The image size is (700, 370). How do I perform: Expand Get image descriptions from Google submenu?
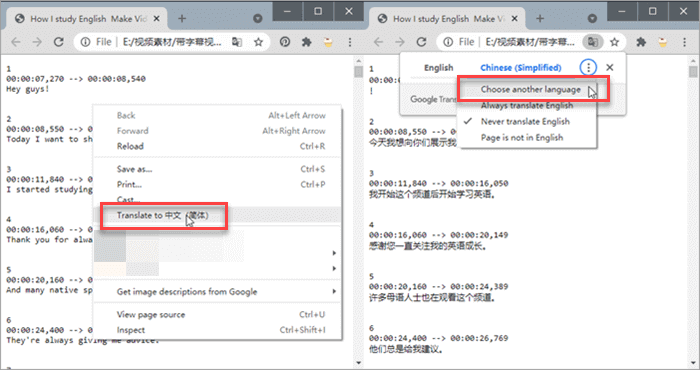tap(218, 292)
